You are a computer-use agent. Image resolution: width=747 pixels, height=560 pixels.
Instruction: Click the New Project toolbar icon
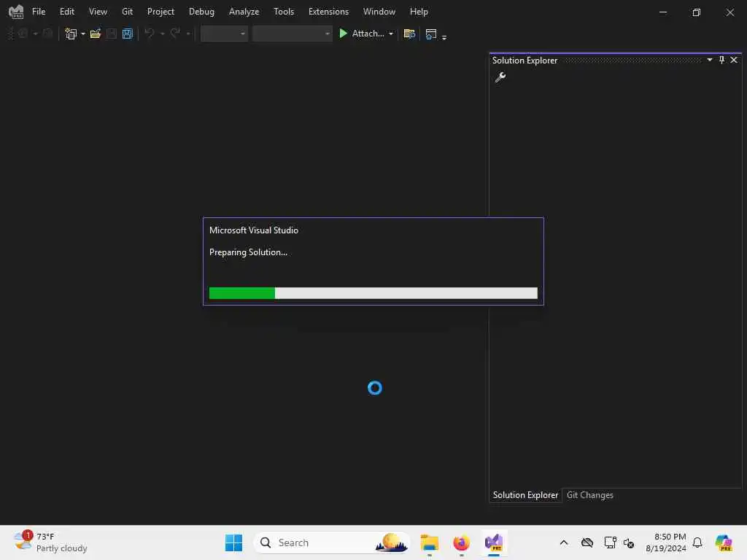point(71,34)
